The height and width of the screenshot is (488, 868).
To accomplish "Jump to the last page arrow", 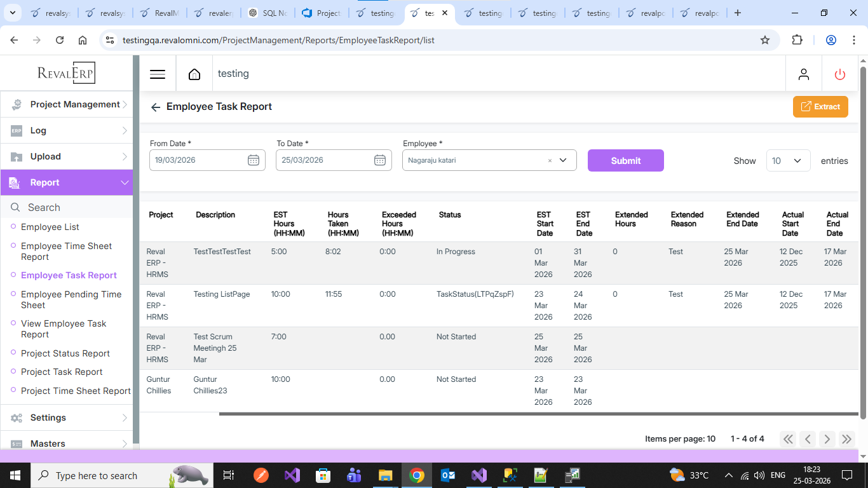I will pos(846,439).
